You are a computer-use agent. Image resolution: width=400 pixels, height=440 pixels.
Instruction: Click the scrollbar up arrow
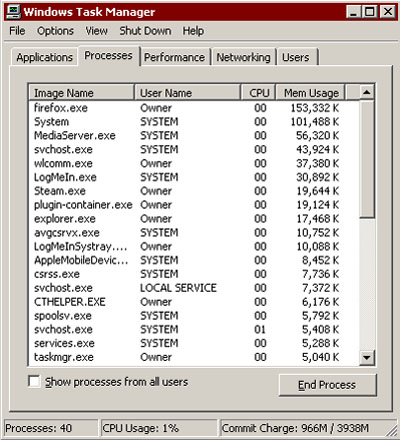(x=367, y=92)
